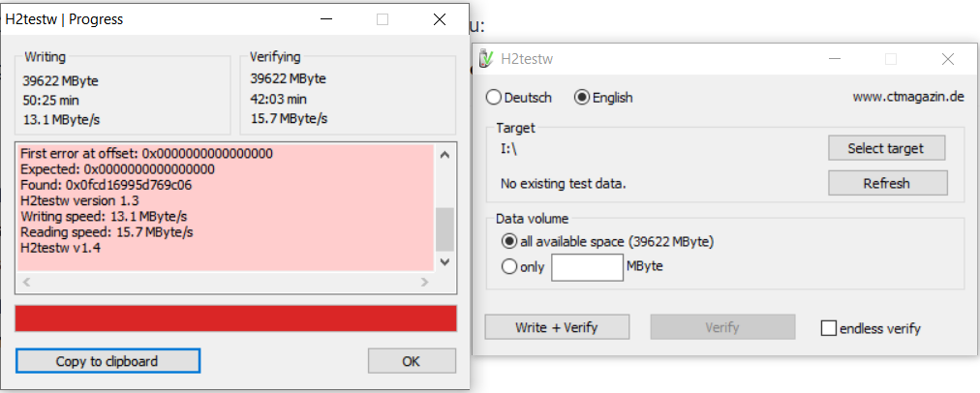Viewport: 980px width, 393px height.
Task: Close the H2testw main window
Action: (x=948, y=59)
